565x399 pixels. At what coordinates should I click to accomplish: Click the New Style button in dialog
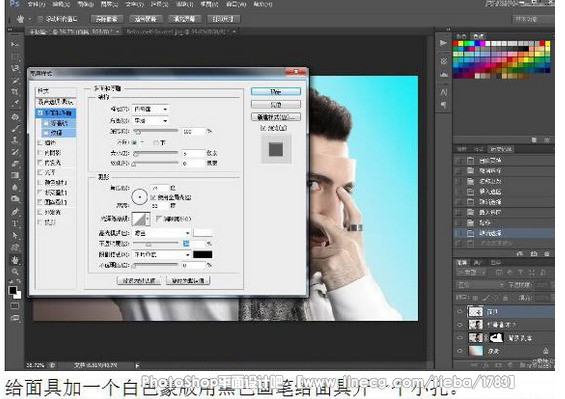coord(276,117)
